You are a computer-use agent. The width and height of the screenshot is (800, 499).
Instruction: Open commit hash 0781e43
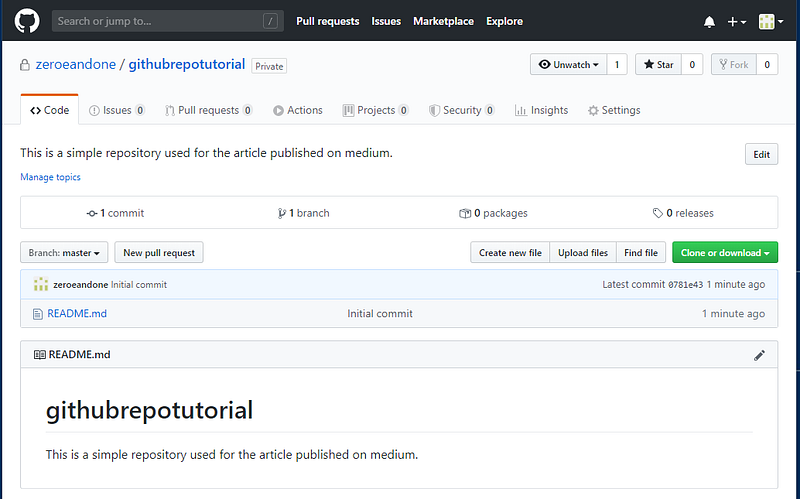(686, 285)
